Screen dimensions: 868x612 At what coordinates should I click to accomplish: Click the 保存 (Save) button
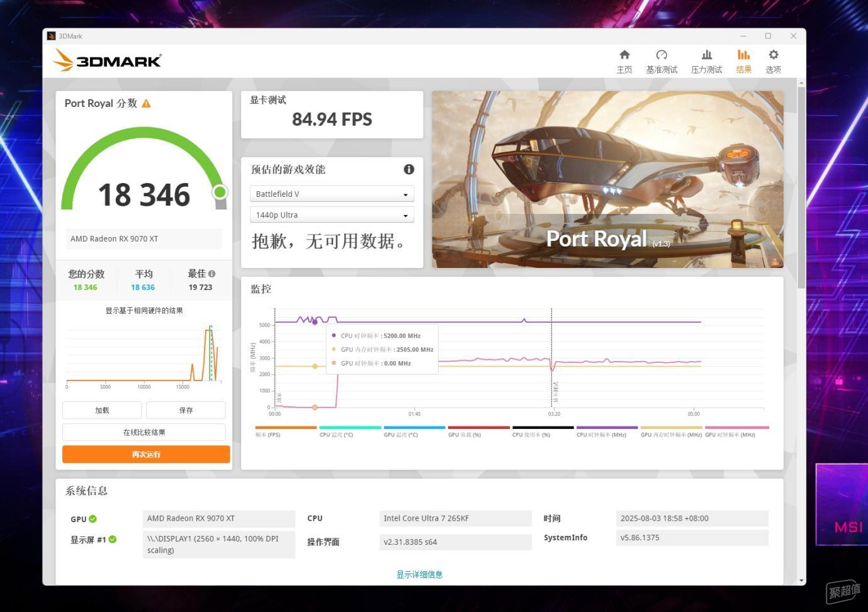[186, 410]
